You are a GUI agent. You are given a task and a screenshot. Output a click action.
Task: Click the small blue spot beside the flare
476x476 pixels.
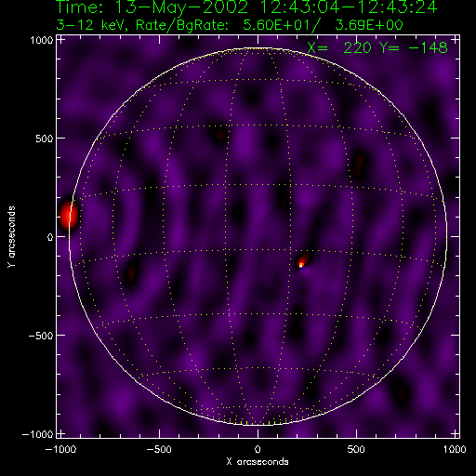pos(303,270)
